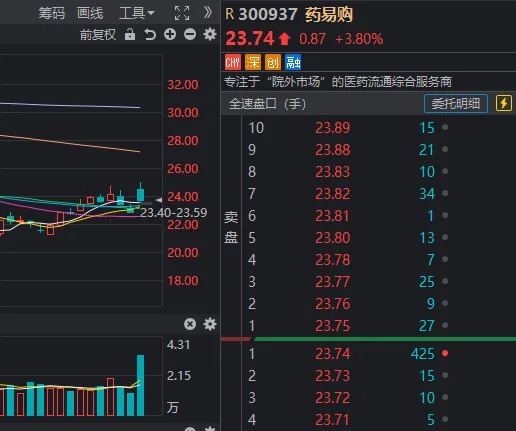Close the volume indicator panel
The height and width of the screenshot is (431, 516).
point(190,324)
